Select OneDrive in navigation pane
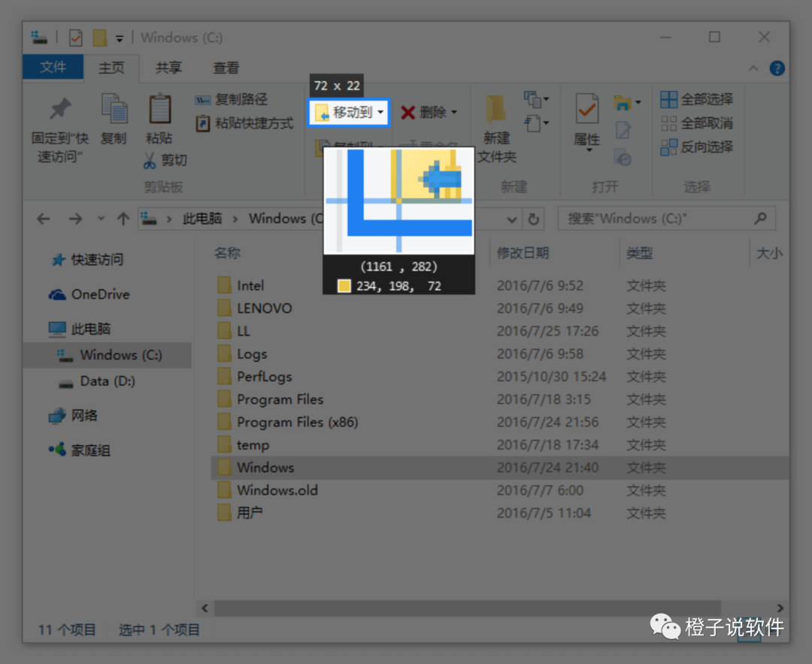This screenshot has width=812, height=664. 89,294
